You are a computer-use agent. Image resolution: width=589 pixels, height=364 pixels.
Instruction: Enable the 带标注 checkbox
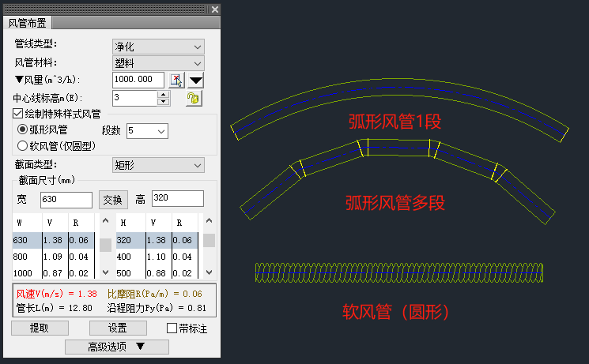(x=172, y=328)
